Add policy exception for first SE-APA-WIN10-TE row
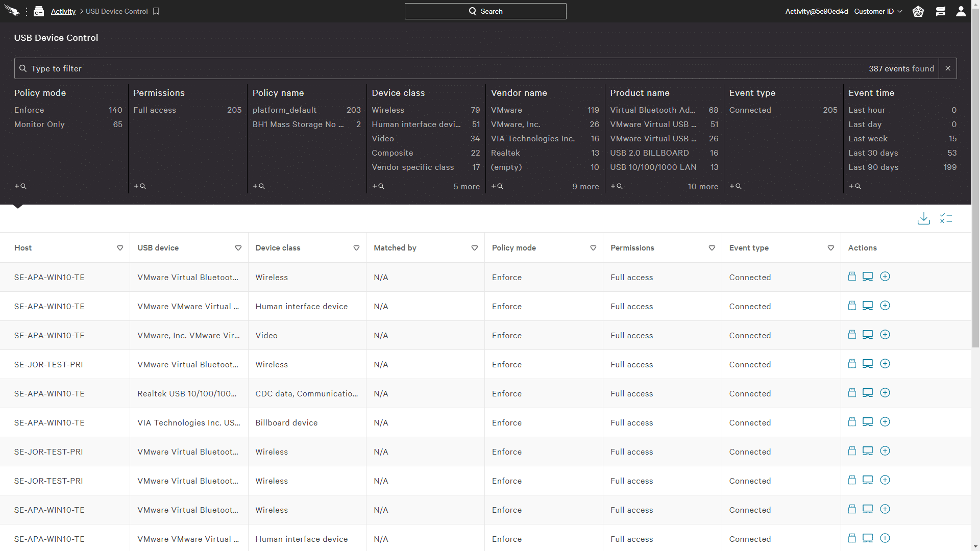The width and height of the screenshot is (980, 551). point(852,277)
